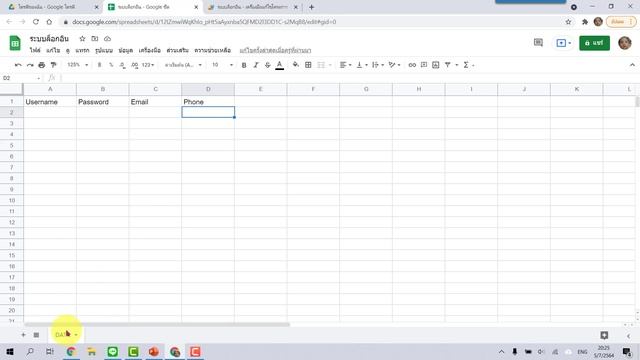Open the text color picker
Viewport: 640px width, 360px height.
click(280, 65)
